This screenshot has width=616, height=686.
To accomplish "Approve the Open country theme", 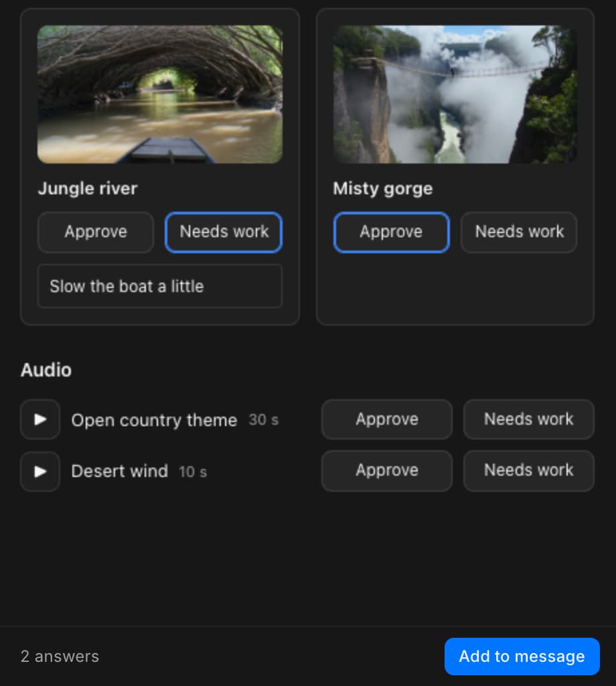I will [x=387, y=419].
